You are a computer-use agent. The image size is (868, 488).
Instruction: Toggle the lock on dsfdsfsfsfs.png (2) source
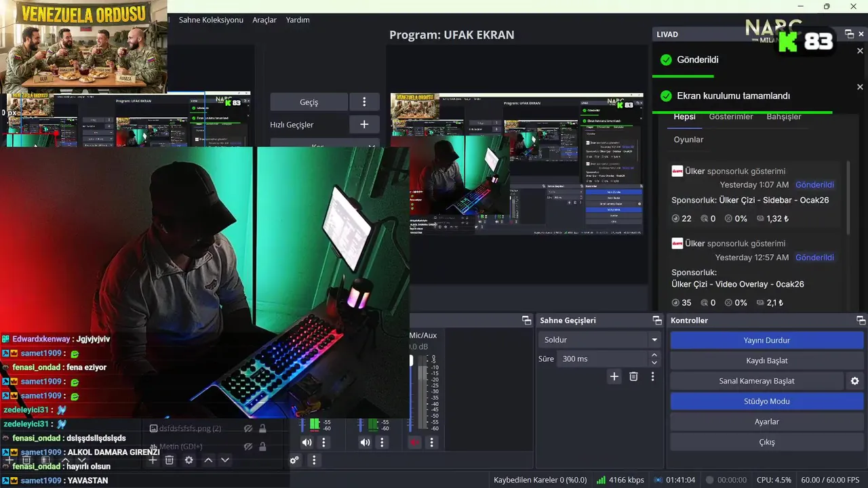pyautogui.click(x=262, y=428)
